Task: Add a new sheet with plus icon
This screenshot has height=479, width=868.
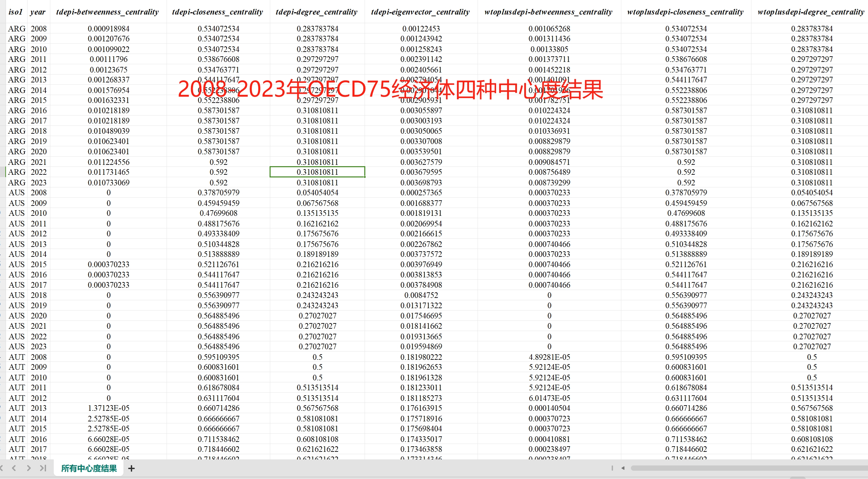Action: pyautogui.click(x=131, y=468)
